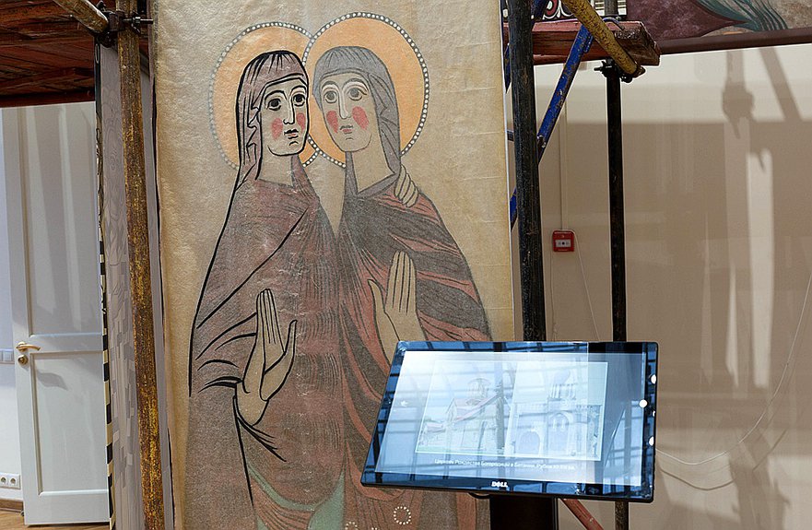This screenshot has width=812, height=530.
Task: Select the caption starting 'Церковь Рождества Богородицы'
Action: [x=505, y=463]
